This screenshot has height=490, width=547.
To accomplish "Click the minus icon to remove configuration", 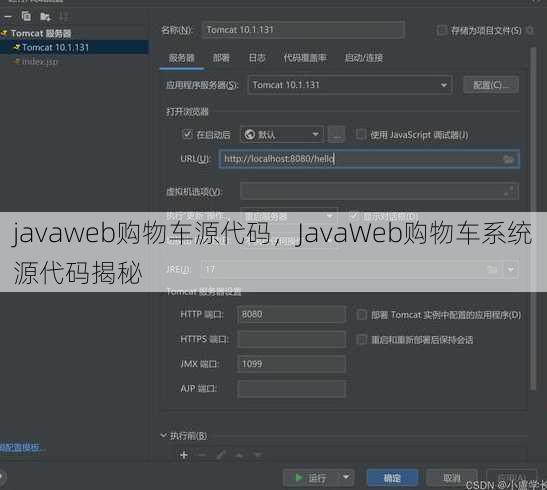I will tap(8, 16).
